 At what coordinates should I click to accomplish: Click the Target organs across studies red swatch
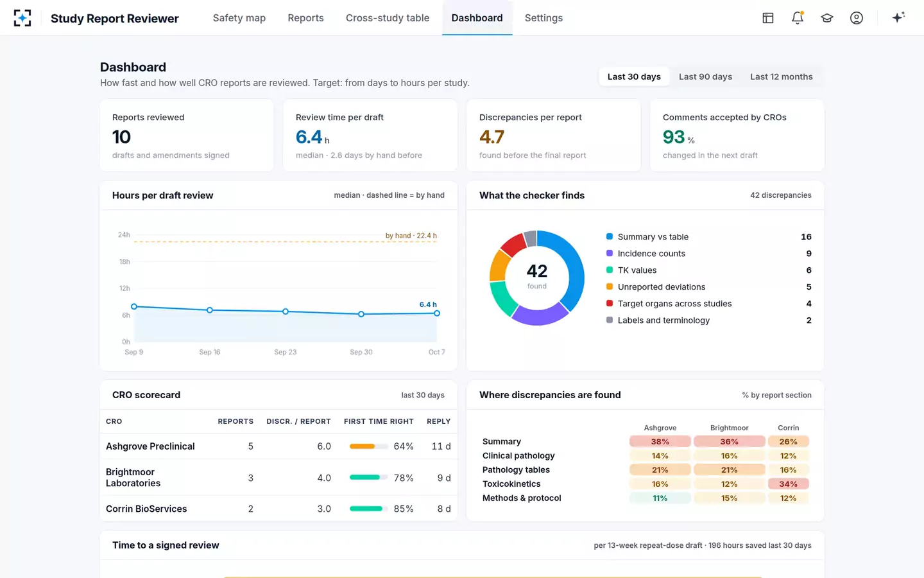pos(610,303)
